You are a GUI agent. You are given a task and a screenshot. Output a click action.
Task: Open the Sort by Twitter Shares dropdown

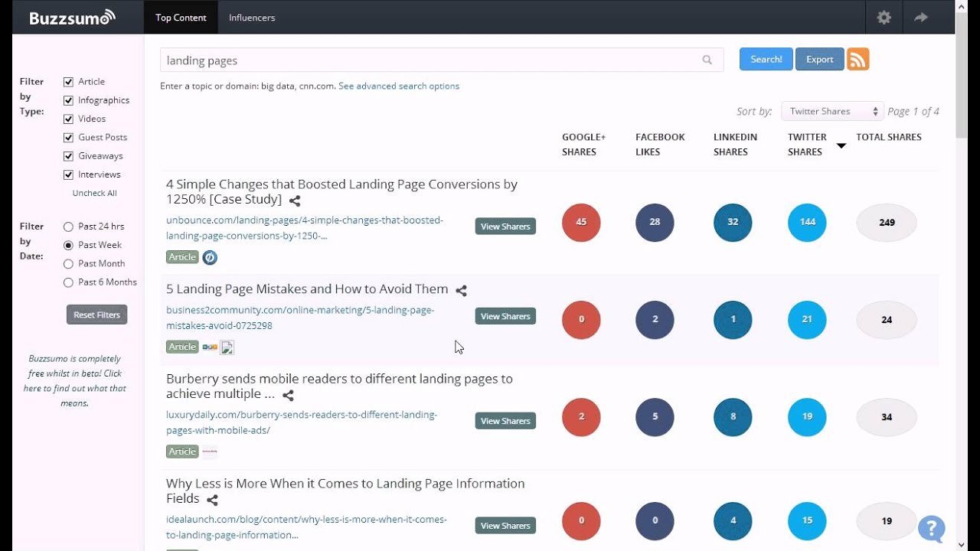[x=832, y=111]
